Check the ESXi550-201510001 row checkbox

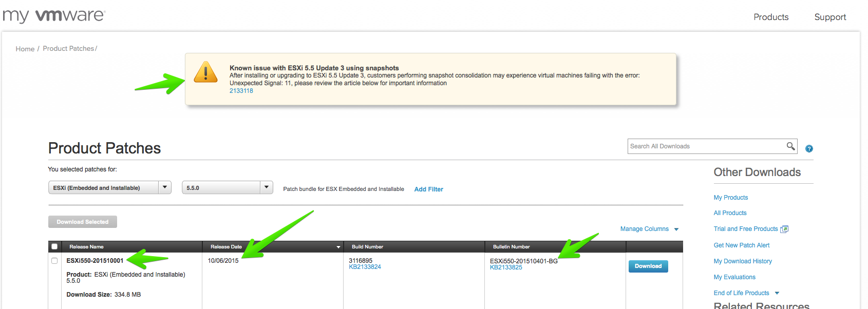tap(54, 261)
